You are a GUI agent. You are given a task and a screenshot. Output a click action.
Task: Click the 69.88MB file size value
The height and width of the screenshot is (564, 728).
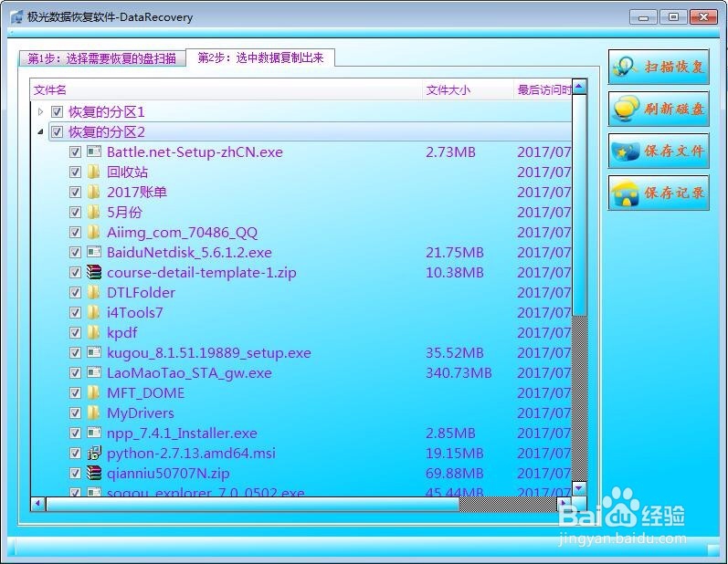455,473
